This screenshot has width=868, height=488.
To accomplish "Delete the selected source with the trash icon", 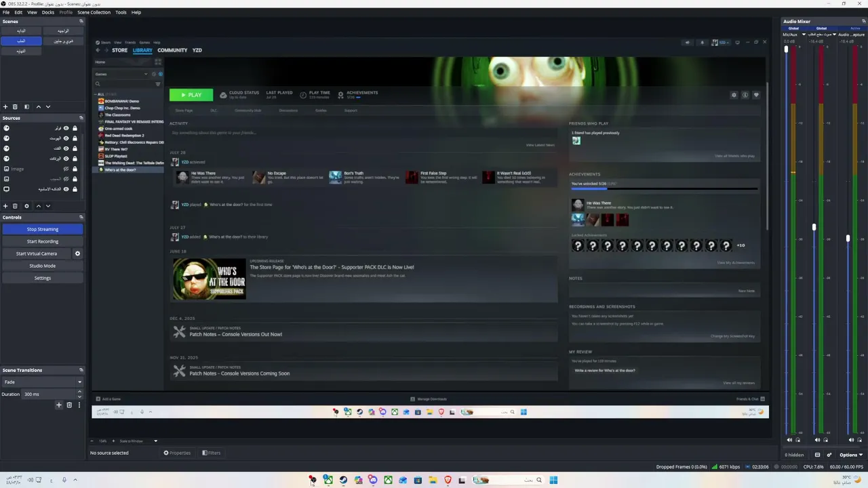I will (x=16, y=206).
